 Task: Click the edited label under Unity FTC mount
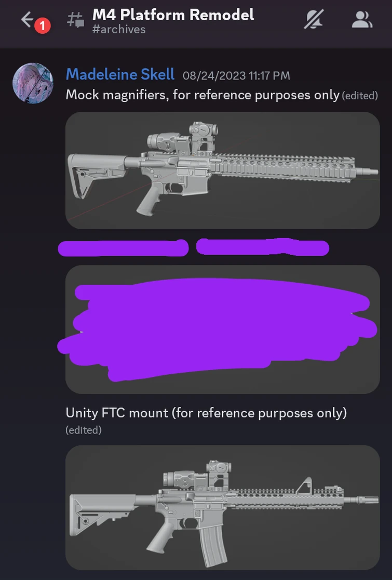click(x=84, y=430)
